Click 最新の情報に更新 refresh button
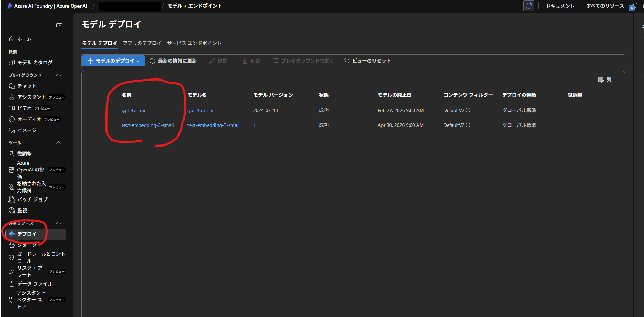Viewport: 644px width, 317px height. coord(173,61)
